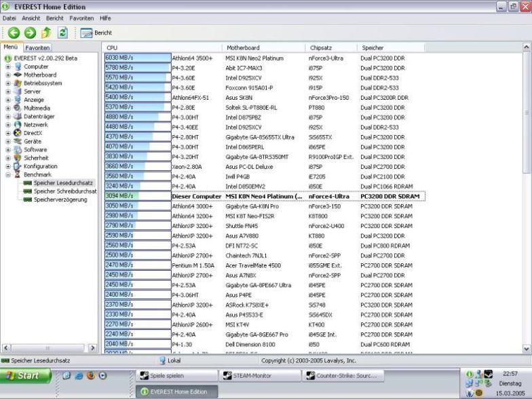532x399 pixels.
Task: Sort by the CPU column header
Action: (163, 47)
